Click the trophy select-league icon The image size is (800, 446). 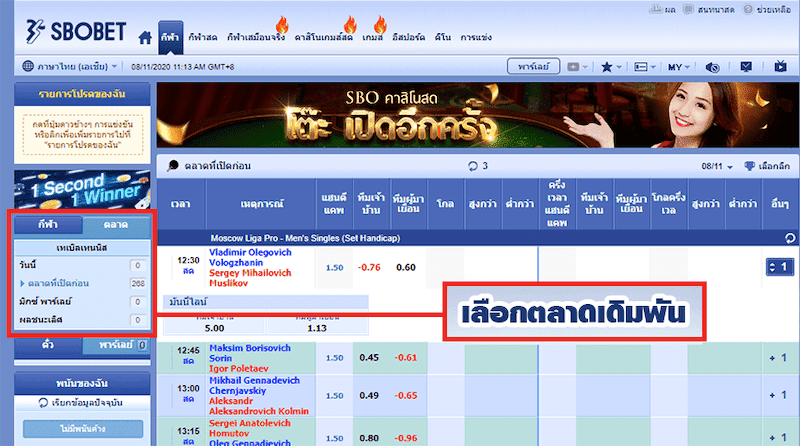pos(749,166)
